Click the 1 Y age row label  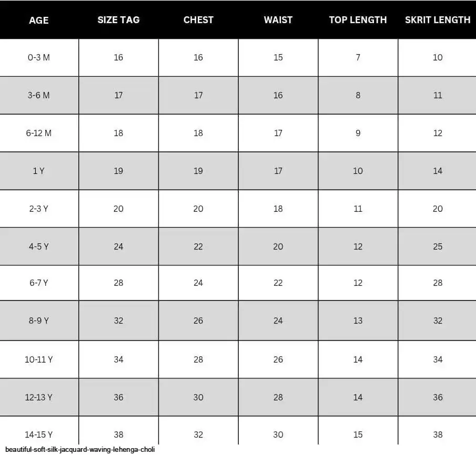pyautogui.click(x=39, y=171)
